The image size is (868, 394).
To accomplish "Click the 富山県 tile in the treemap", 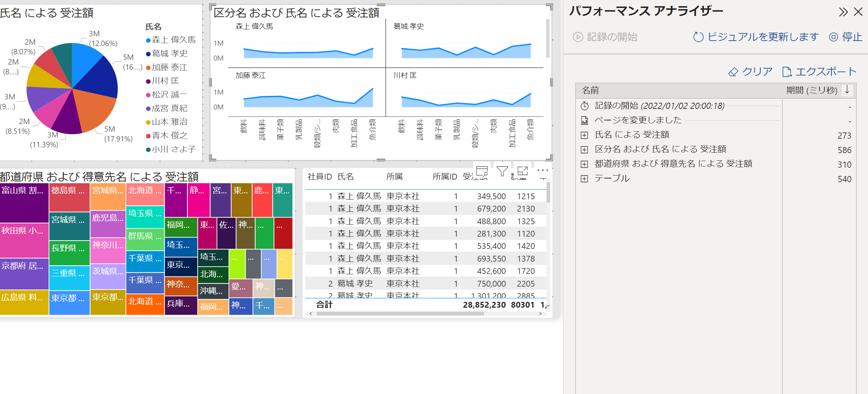I will (x=24, y=203).
